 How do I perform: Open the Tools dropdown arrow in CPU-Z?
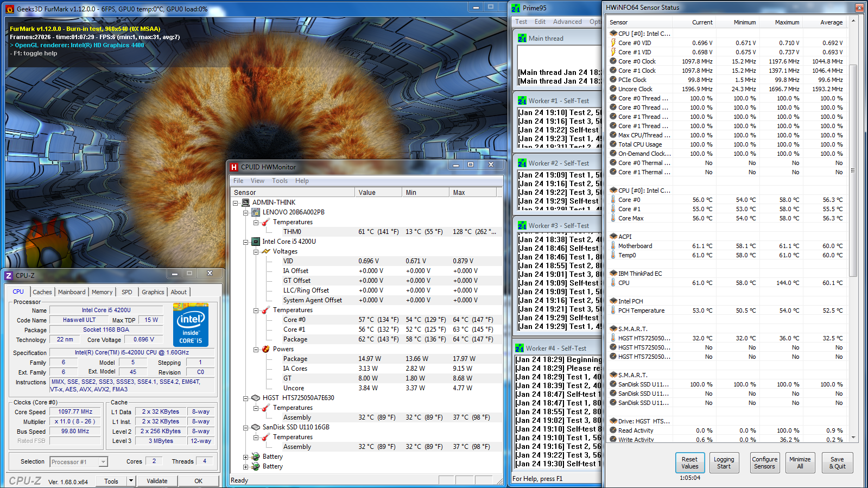[x=131, y=481]
